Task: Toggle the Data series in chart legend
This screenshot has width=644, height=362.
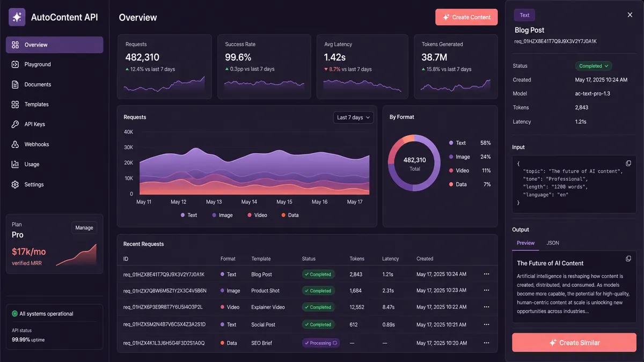Action: click(x=290, y=215)
